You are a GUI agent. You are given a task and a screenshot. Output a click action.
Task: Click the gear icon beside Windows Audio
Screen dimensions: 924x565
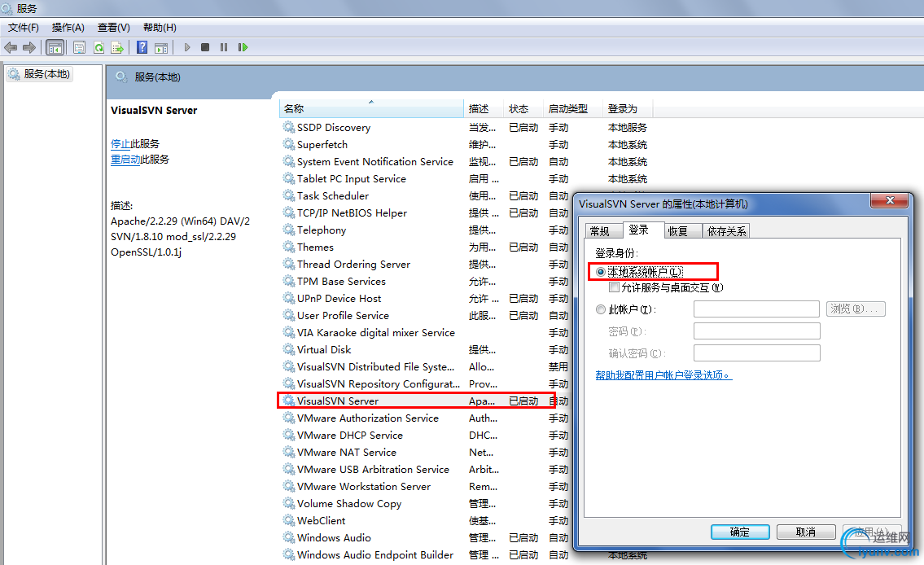coord(289,537)
